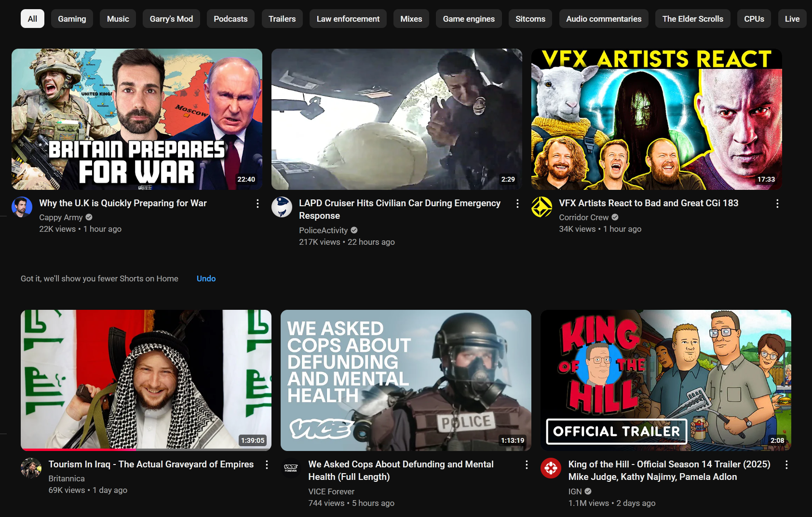Open more options for VFX Artists React video
The image size is (812, 517).
pos(777,203)
